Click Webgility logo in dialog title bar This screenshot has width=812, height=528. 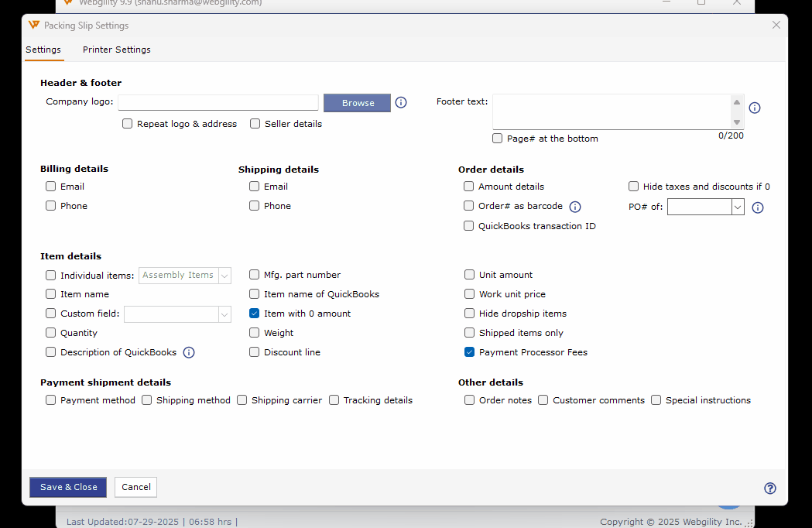(33, 25)
